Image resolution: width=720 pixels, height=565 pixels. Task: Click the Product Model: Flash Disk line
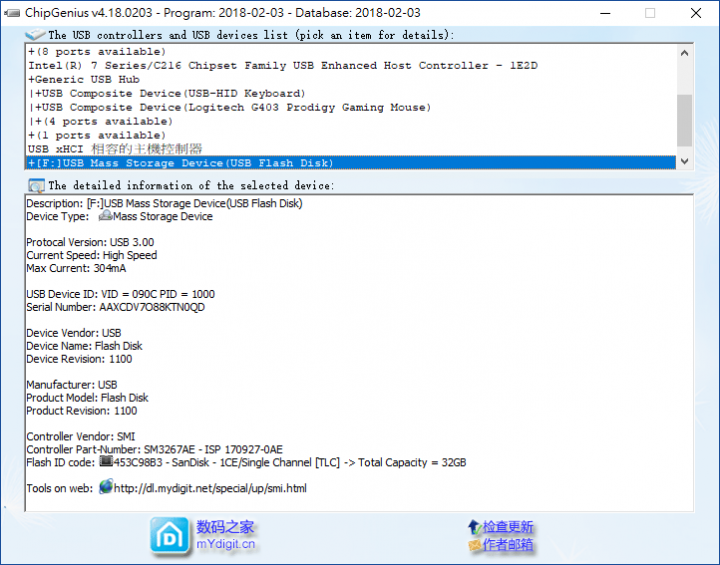pyautogui.click(x=87, y=397)
